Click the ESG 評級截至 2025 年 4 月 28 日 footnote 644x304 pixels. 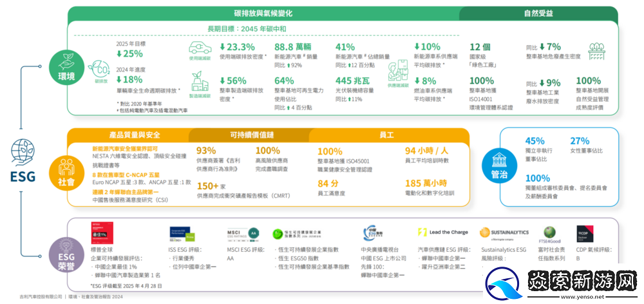tap(126, 285)
